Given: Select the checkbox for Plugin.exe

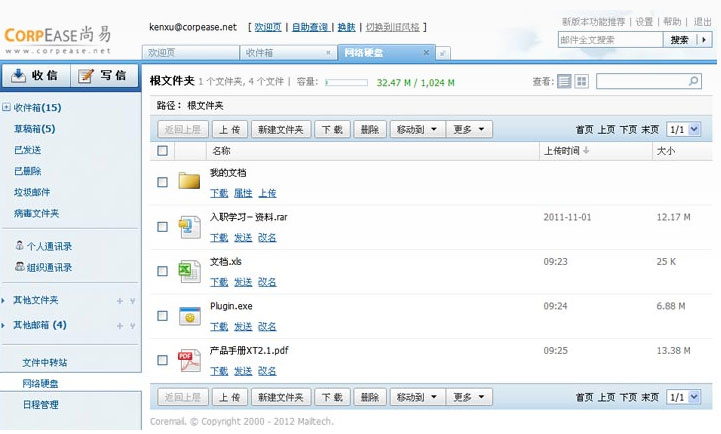Looking at the screenshot, I should coord(163,316).
